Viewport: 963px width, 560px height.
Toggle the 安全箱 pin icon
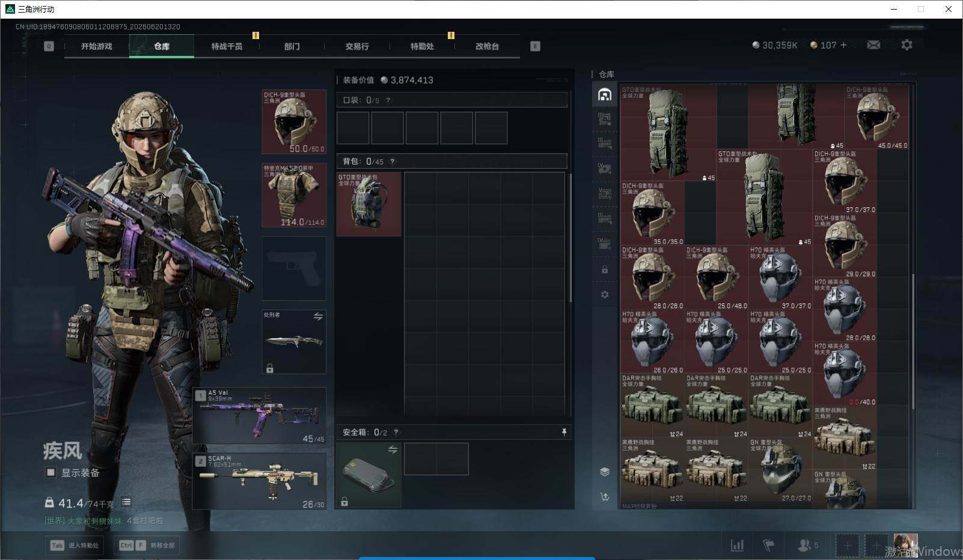pos(564,432)
